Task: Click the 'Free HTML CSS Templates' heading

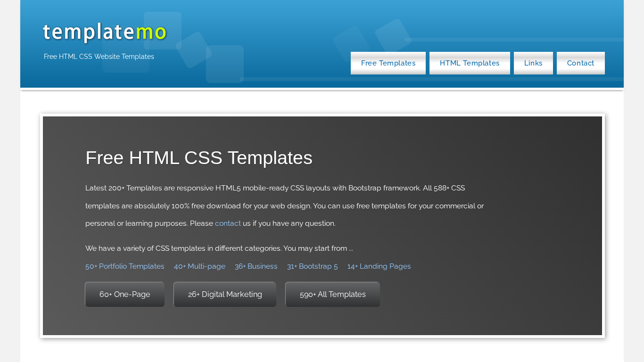Action: [199, 158]
